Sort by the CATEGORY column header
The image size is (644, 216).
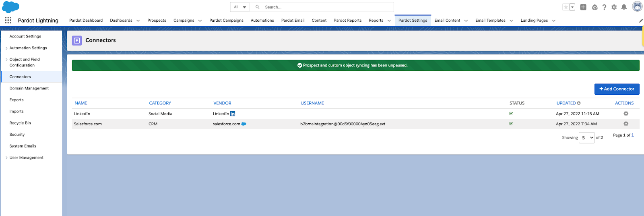pyautogui.click(x=160, y=103)
